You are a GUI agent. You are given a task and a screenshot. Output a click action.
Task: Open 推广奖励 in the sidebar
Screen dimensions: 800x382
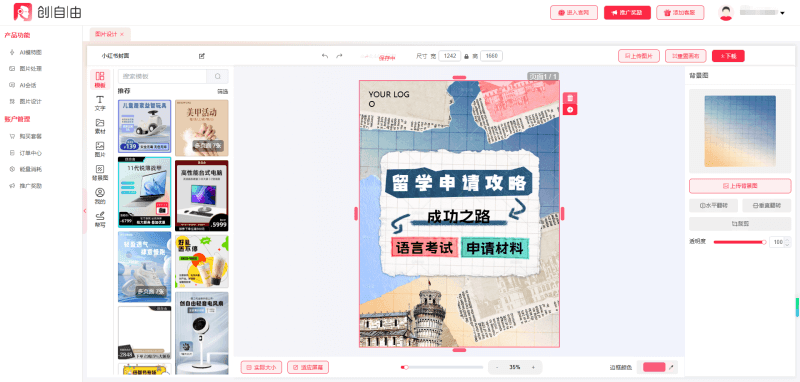point(31,186)
